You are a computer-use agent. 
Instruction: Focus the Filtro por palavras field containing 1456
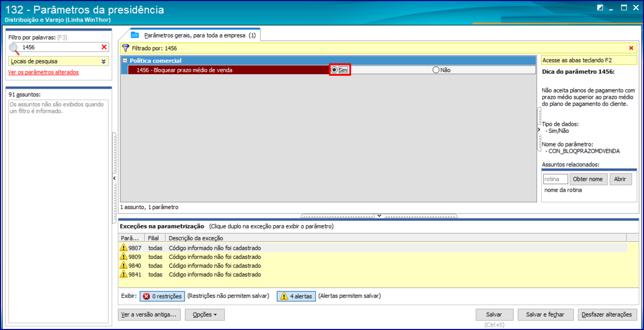click(x=61, y=47)
